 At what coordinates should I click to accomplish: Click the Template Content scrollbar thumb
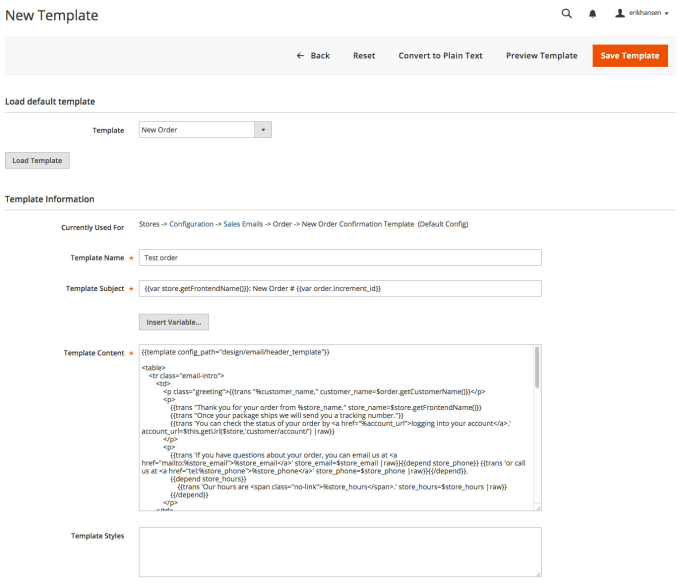click(x=537, y=367)
